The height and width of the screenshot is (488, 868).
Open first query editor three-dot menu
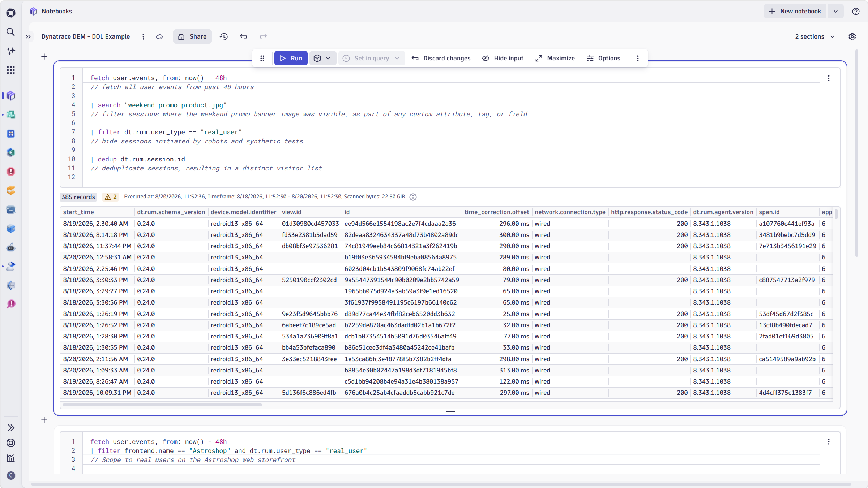(x=829, y=78)
